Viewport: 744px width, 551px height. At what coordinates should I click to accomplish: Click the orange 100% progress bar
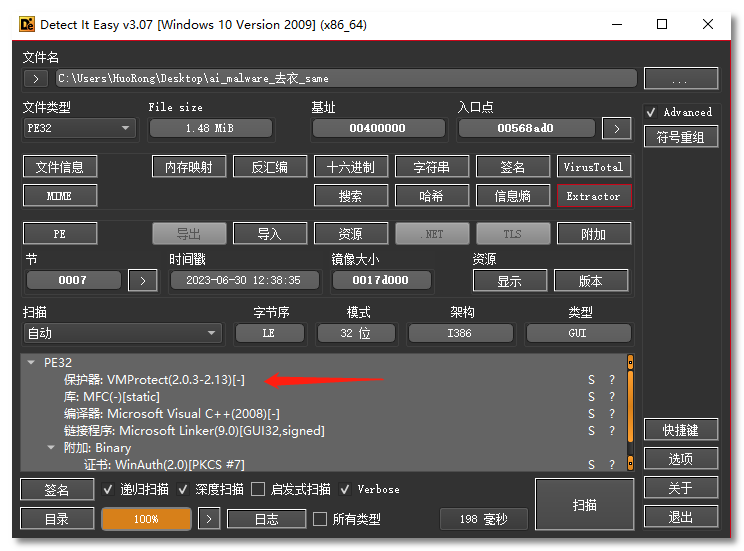tap(146, 519)
